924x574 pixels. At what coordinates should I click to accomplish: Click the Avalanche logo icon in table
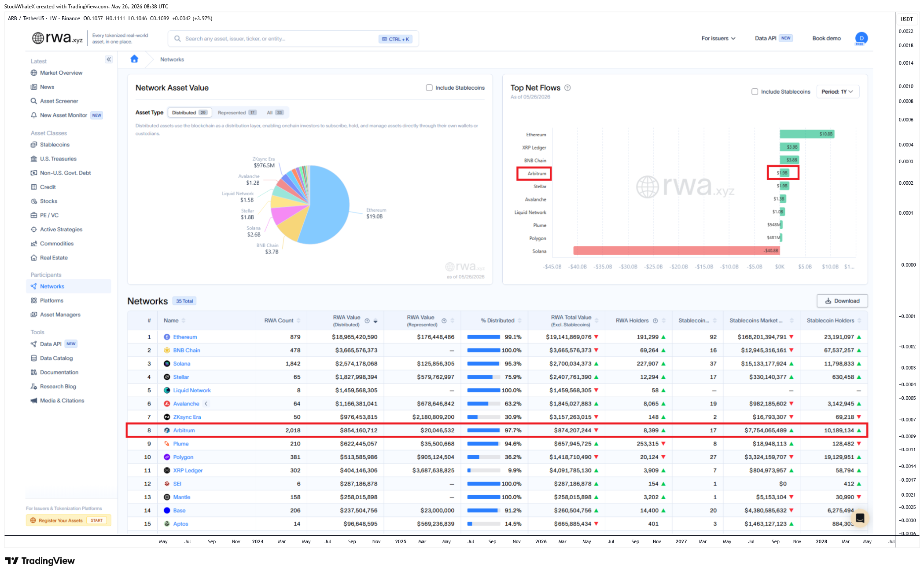167,403
